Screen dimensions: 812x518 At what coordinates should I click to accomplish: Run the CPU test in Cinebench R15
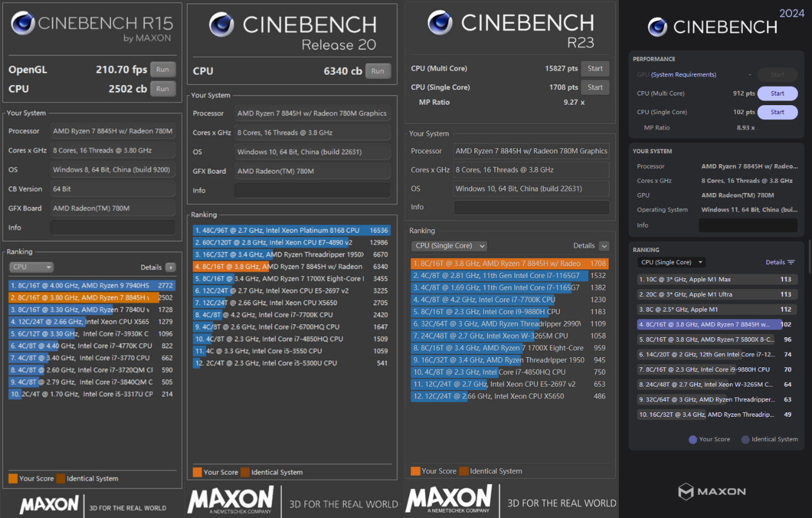[x=163, y=88]
